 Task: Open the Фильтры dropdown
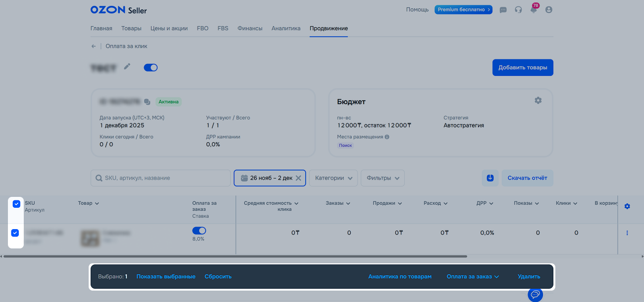[382, 178]
